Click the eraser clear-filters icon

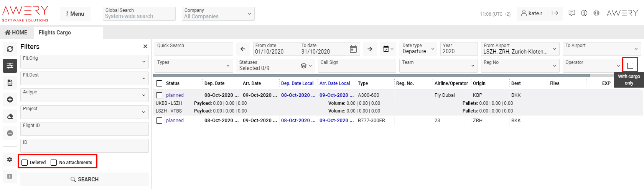[10, 116]
